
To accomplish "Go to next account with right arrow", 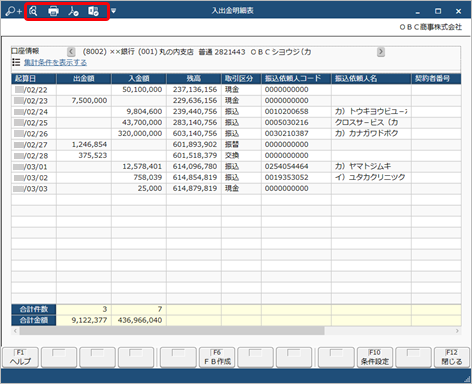I will coord(381,52).
